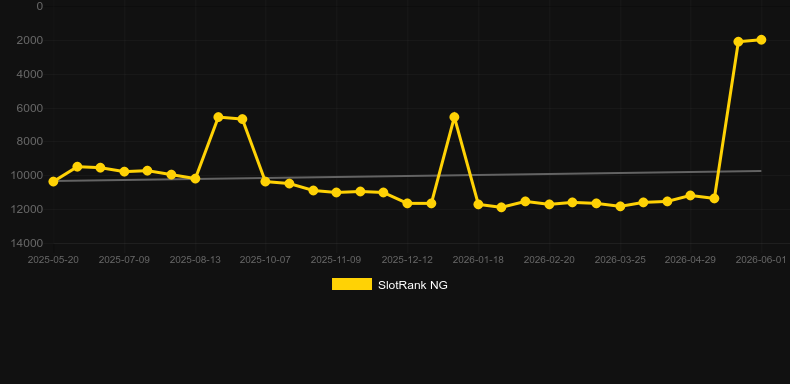This screenshot has width=790, height=384.
Task: Select the data point above 2026-03-25
Action: 620,206
